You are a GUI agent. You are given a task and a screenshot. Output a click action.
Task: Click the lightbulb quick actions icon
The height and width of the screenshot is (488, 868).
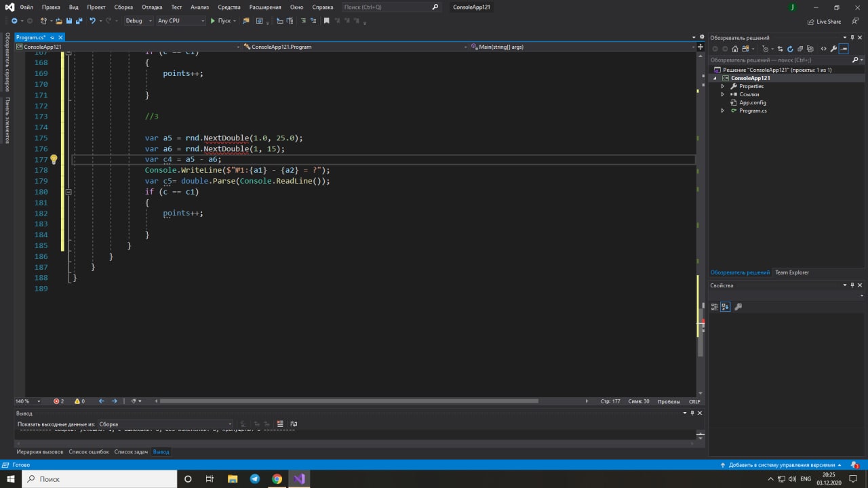tap(54, 160)
